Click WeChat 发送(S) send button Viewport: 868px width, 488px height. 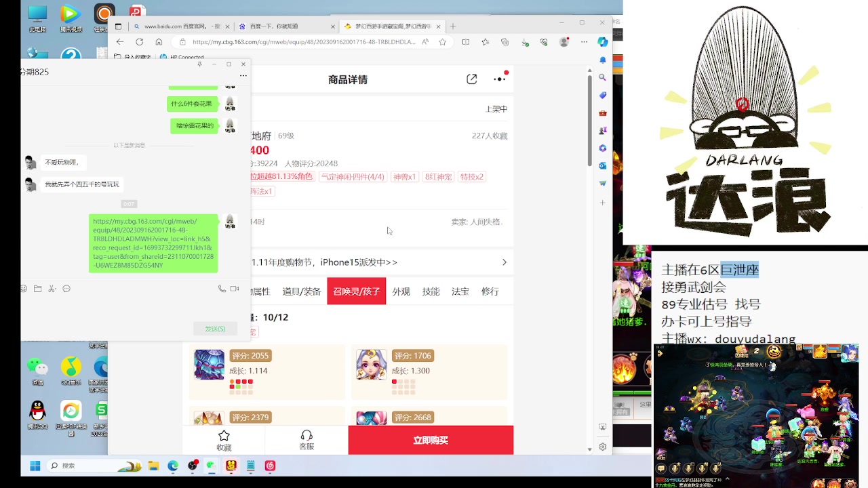click(x=215, y=329)
